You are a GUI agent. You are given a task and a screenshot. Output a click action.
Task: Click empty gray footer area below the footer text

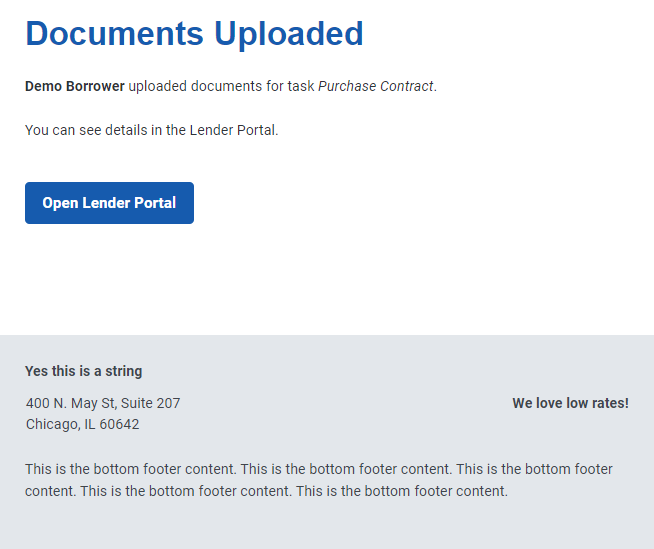[327, 526]
